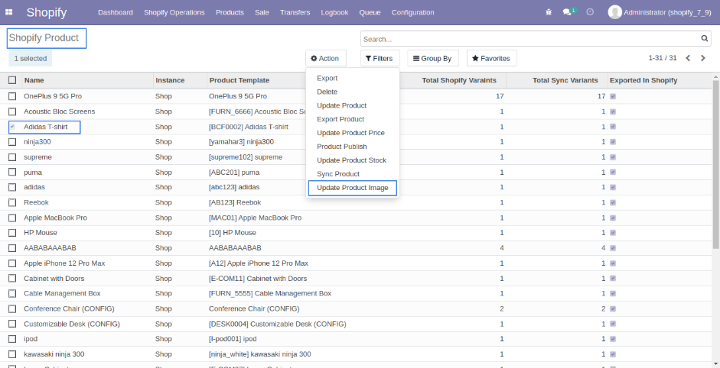Open the Favorites dropdown

coord(491,58)
